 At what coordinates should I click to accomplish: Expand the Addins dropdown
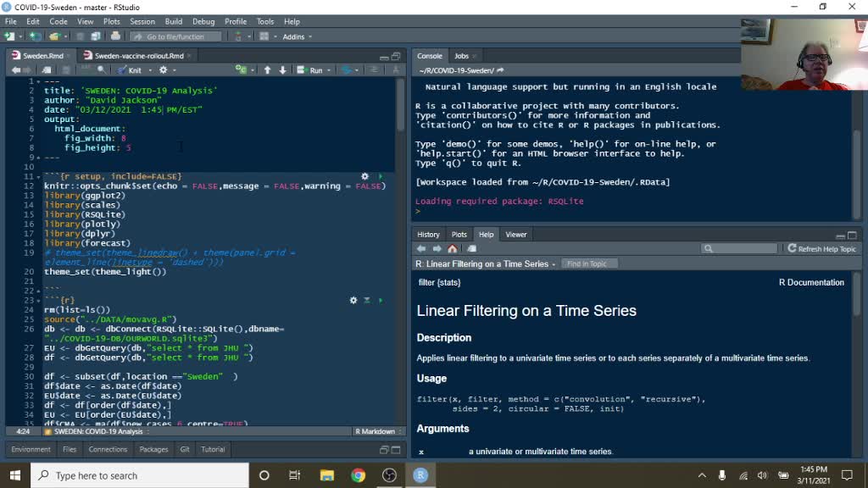(298, 36)
